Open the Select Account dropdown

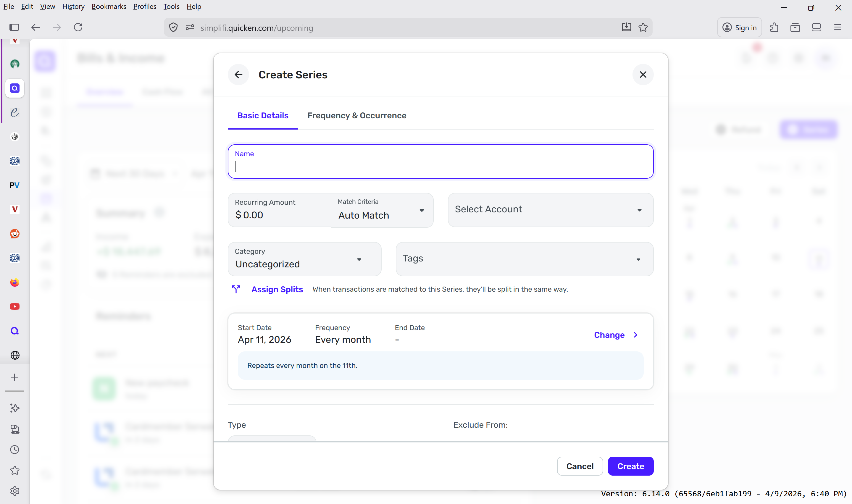[550, 210]
